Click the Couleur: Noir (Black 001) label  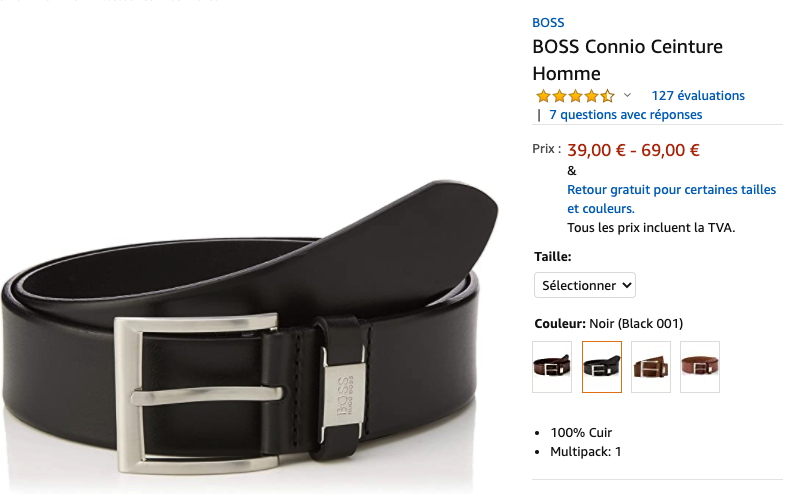click(608, 323)
